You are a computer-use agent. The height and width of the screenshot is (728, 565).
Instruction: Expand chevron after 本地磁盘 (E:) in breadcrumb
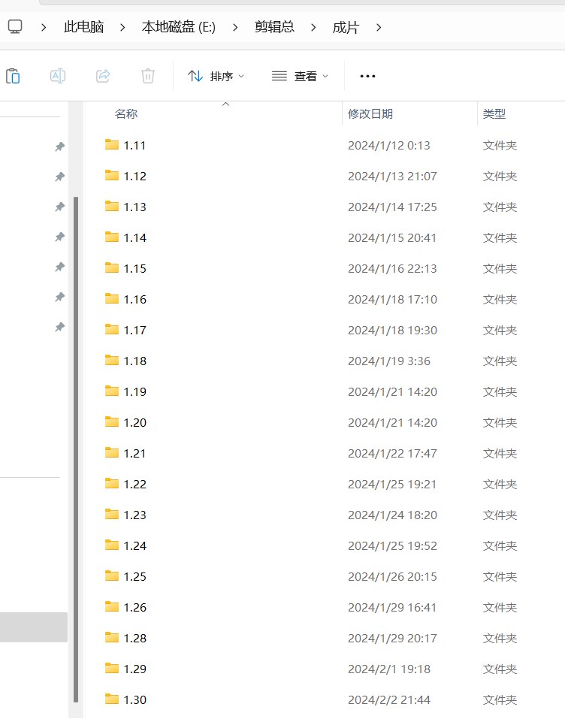pos(235,27)
